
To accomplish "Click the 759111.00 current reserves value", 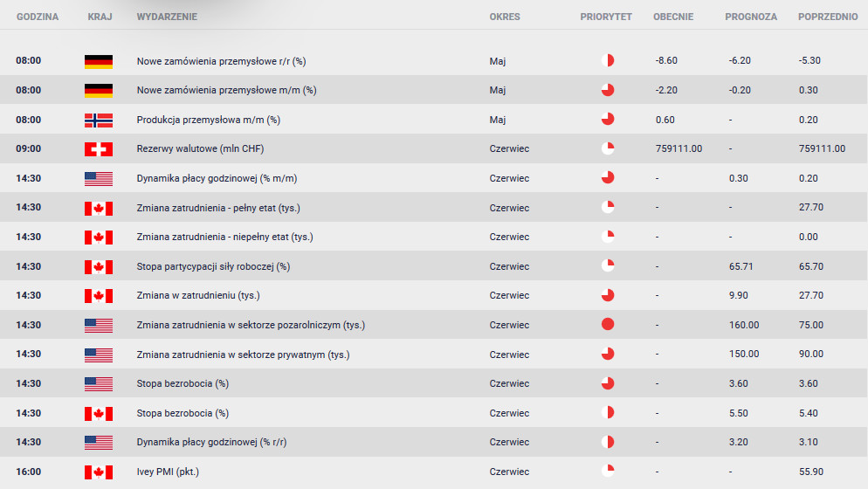I will tap(679, 148).
